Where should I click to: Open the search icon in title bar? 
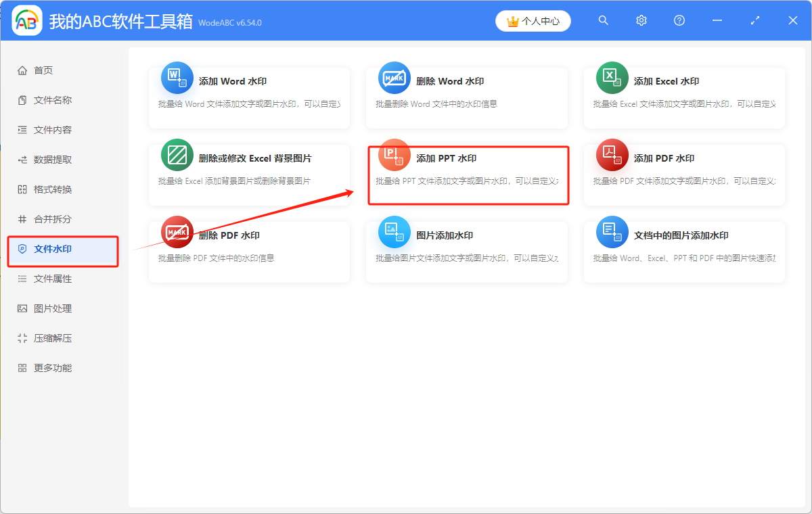point(604,21)
